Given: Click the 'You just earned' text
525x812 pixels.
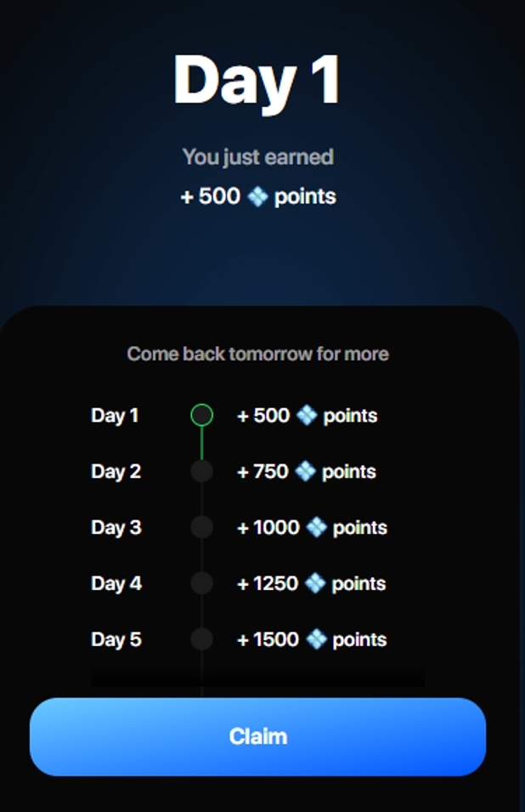Looking at the screenshot, I should tap(257, 157).
